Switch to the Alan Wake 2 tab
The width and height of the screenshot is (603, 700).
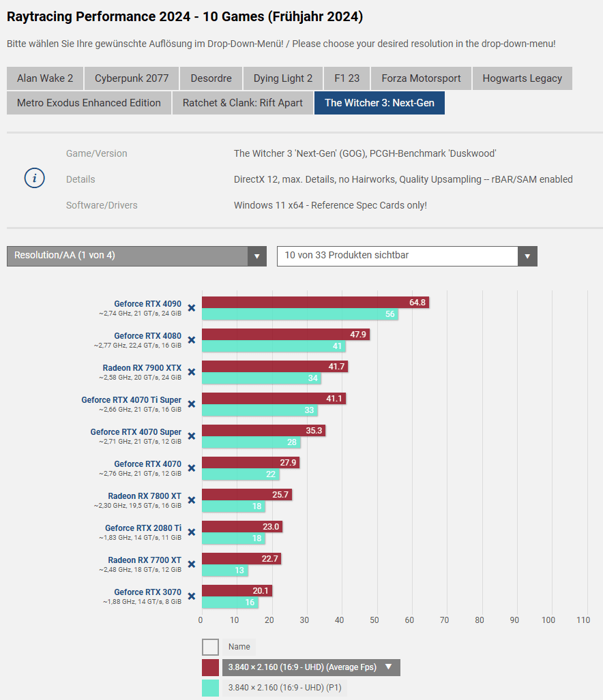45,78
